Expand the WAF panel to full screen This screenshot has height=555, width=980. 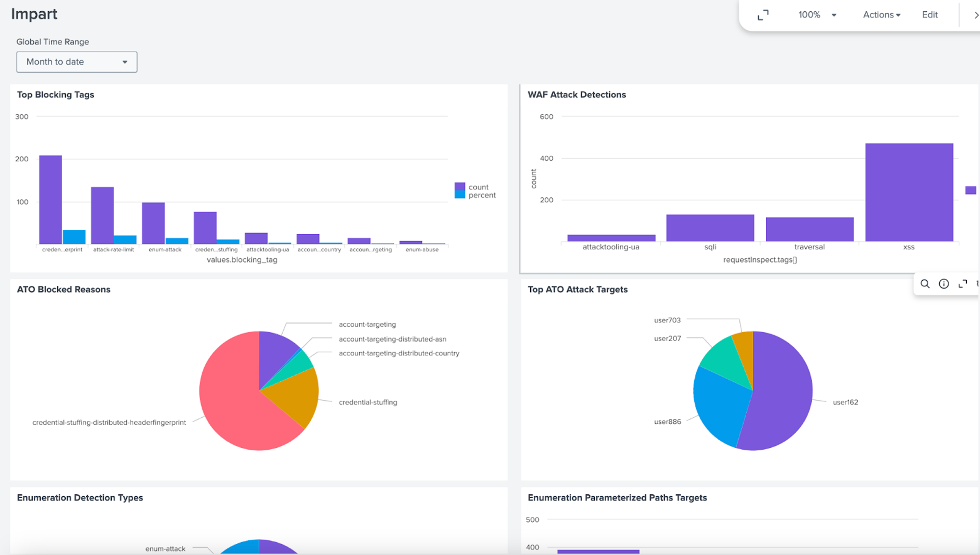pos(962,284)
